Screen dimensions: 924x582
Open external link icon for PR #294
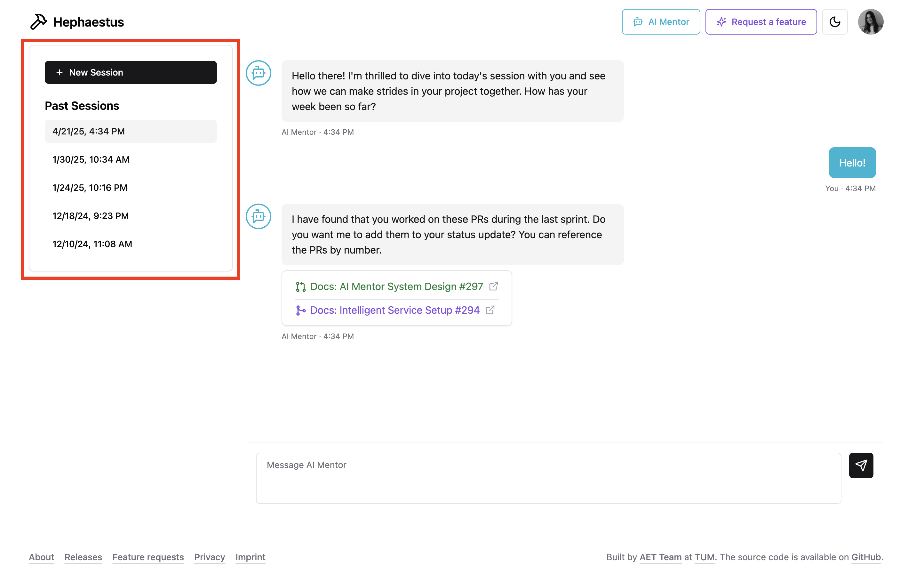(490, 310)
